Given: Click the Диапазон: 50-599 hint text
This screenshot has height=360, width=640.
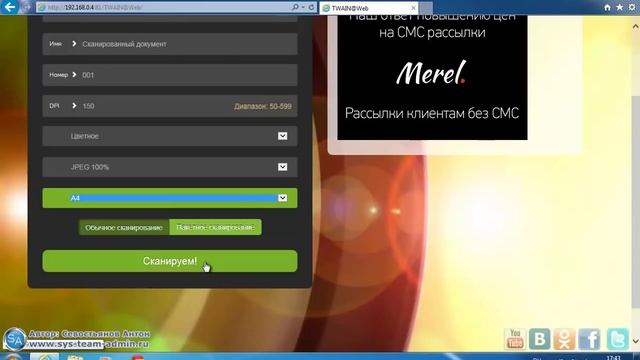Looking at the screenshot, I should 263,107.
